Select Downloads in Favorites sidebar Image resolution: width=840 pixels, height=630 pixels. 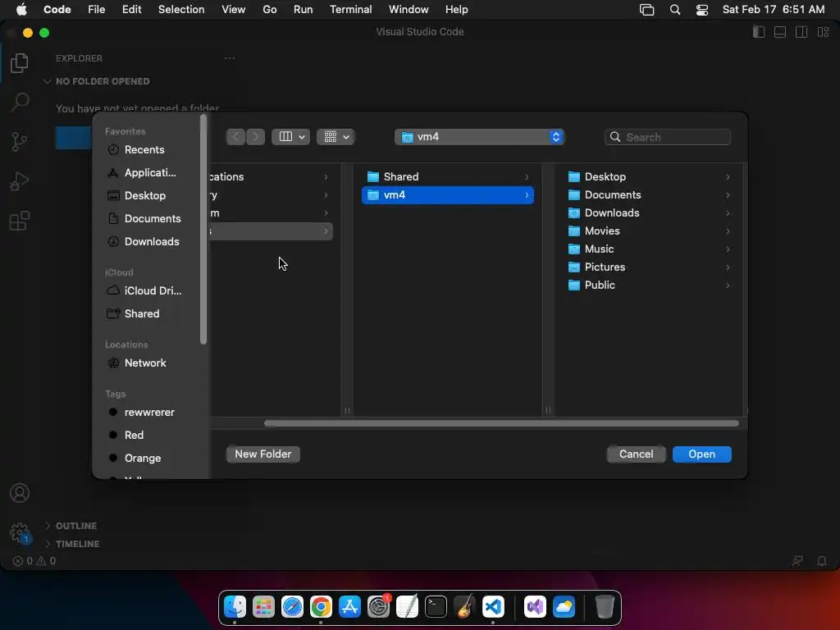152,242
